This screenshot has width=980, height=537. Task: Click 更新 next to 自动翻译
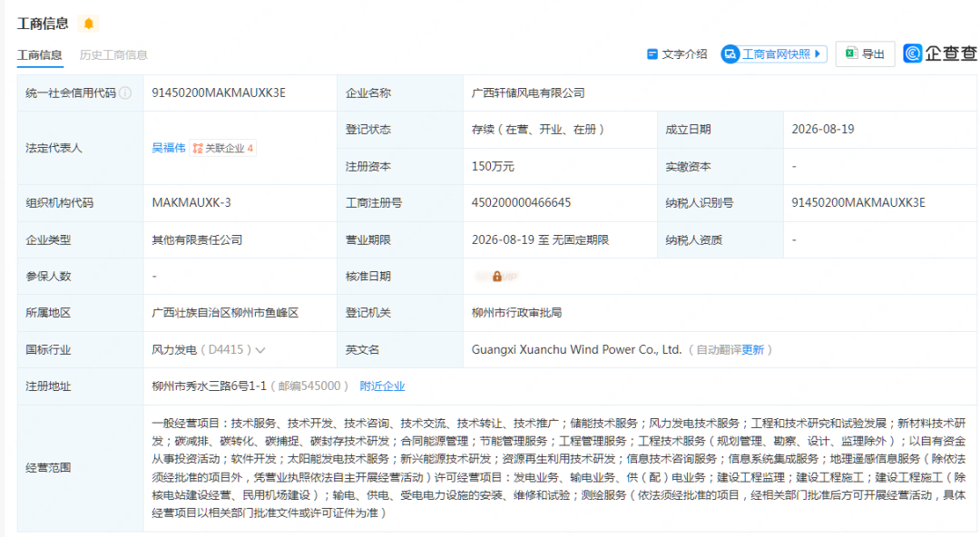coord(752,350)
